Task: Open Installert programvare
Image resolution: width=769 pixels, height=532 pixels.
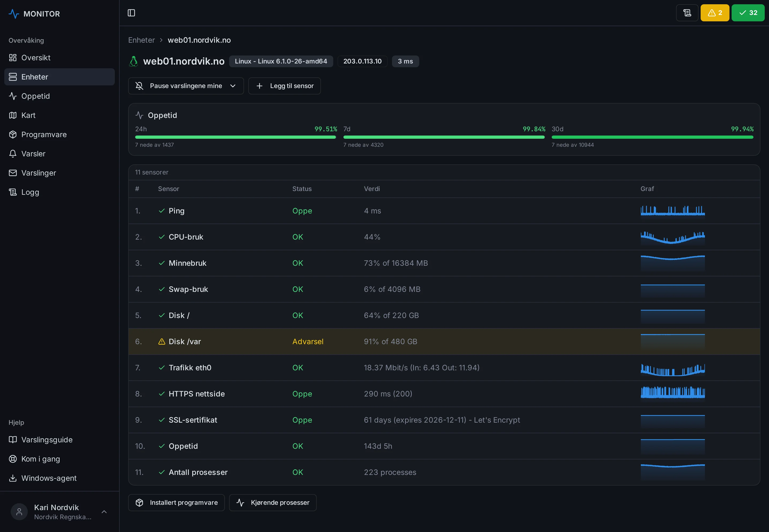Action: point(176,502)
